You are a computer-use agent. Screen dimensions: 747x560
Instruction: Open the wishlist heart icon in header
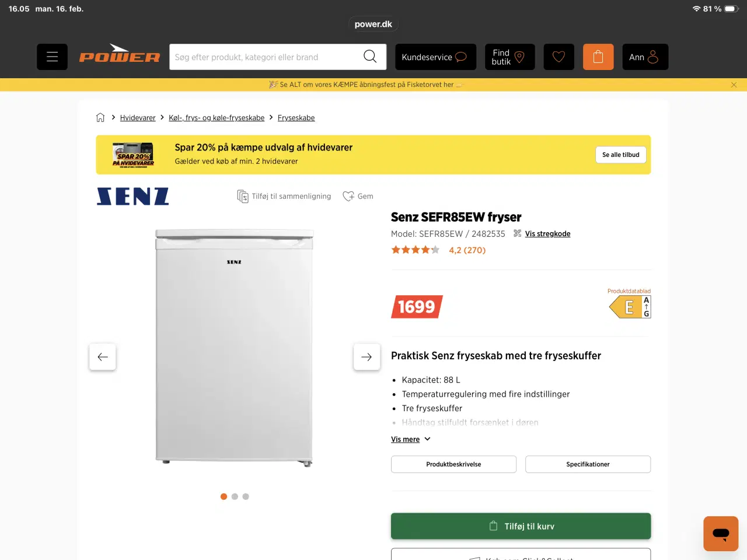click(558, 57)
